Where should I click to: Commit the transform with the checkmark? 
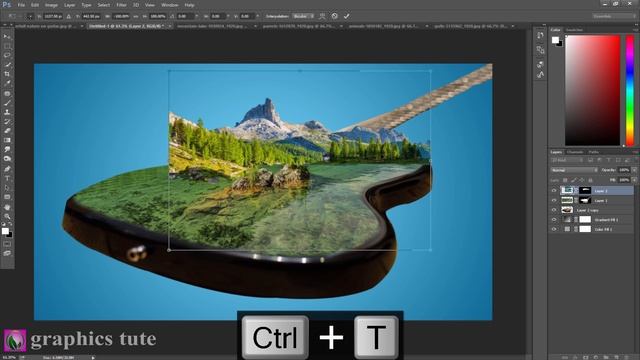point(347,16)
